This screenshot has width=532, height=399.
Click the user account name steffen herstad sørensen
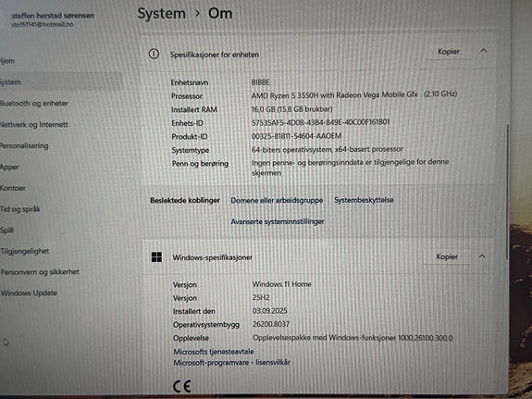pos(53,16)
